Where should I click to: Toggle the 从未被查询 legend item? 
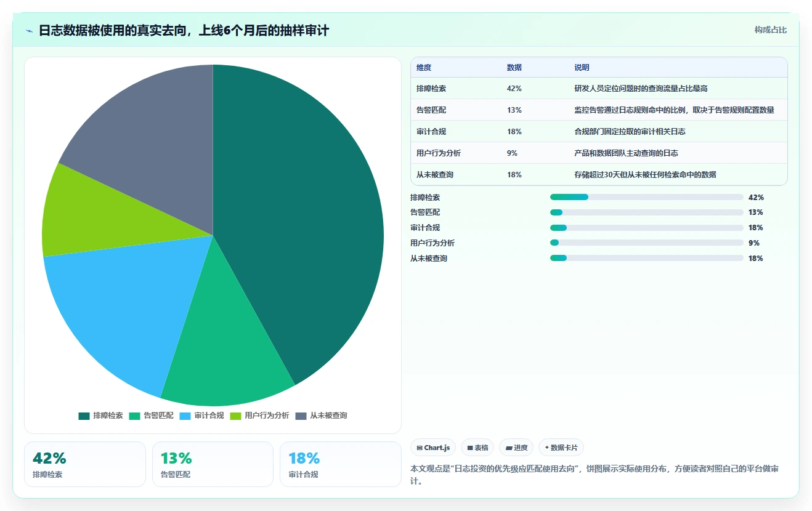point(321,416)
